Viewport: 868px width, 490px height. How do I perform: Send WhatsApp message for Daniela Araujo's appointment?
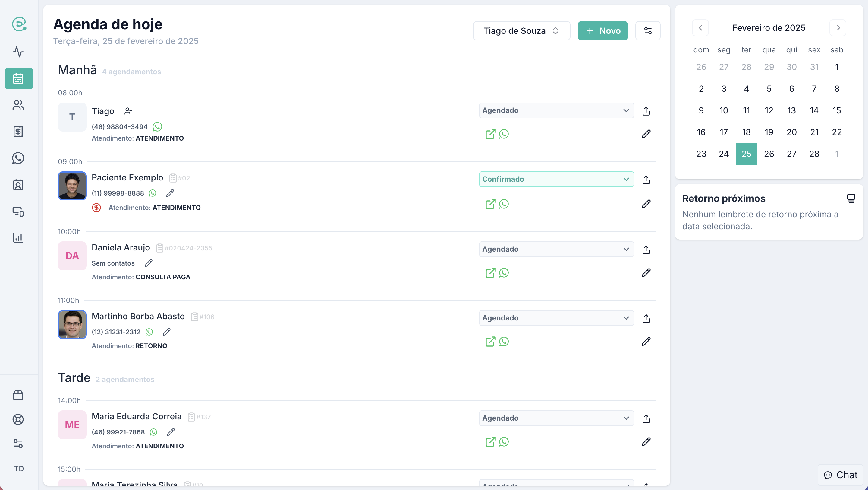(x=504, y=273)
